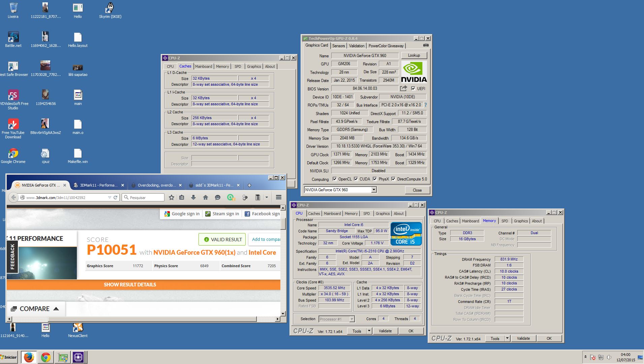Switch to the Validation tab in GPU-Z

[357, 46]
